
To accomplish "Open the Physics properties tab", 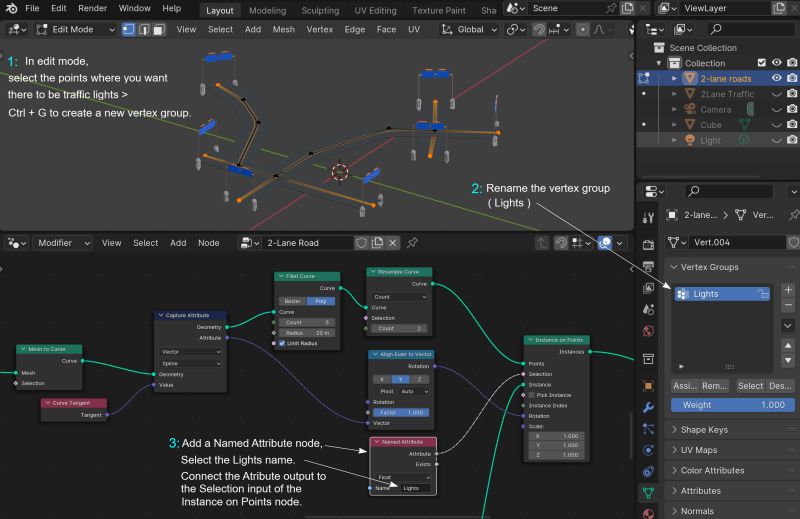I will tap(648, 450).
